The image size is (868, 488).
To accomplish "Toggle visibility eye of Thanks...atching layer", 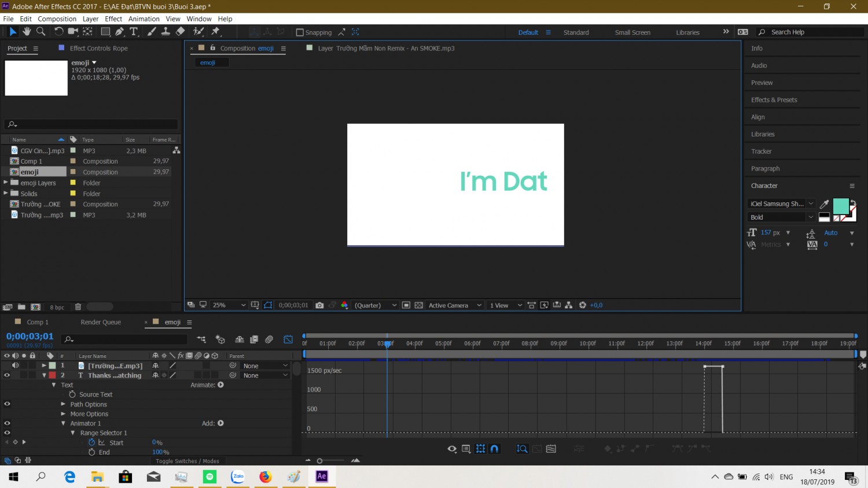I will (x=7, y=375).
